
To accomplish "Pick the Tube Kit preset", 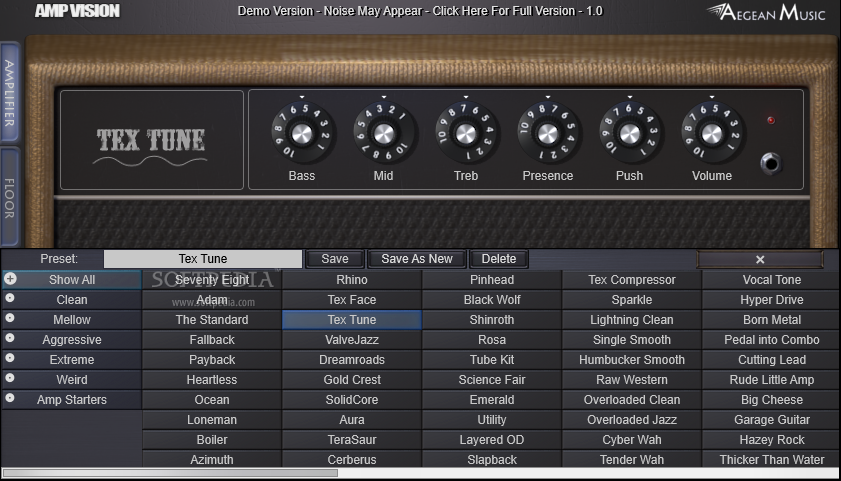I will (492, 360).
